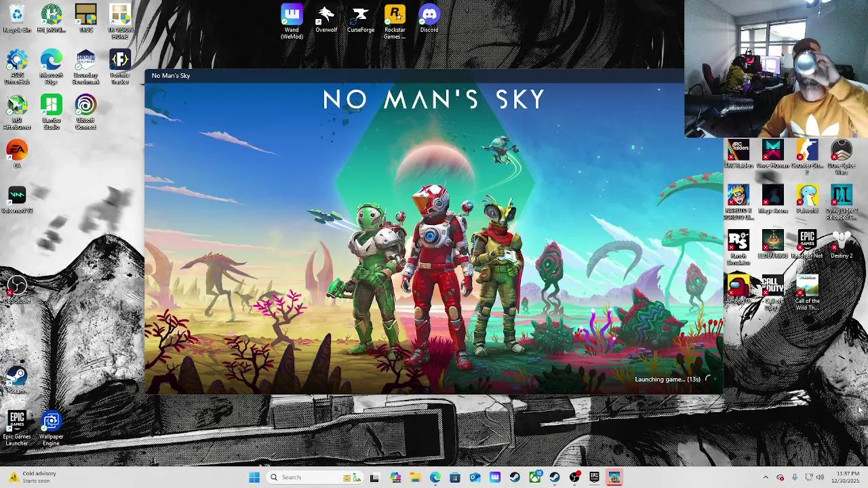Screen dimensions: 868x488
Task: Open Once Human desktop shortcut
Action: click(773, 155)
